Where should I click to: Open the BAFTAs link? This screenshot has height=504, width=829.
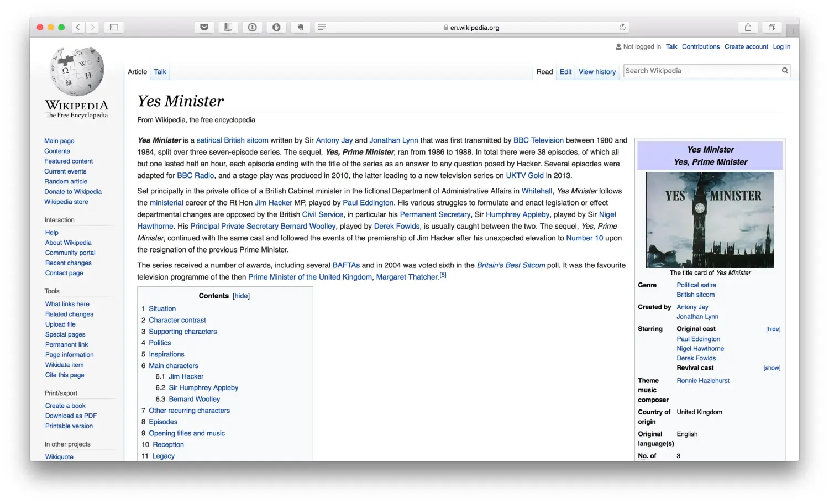[346, 266]
